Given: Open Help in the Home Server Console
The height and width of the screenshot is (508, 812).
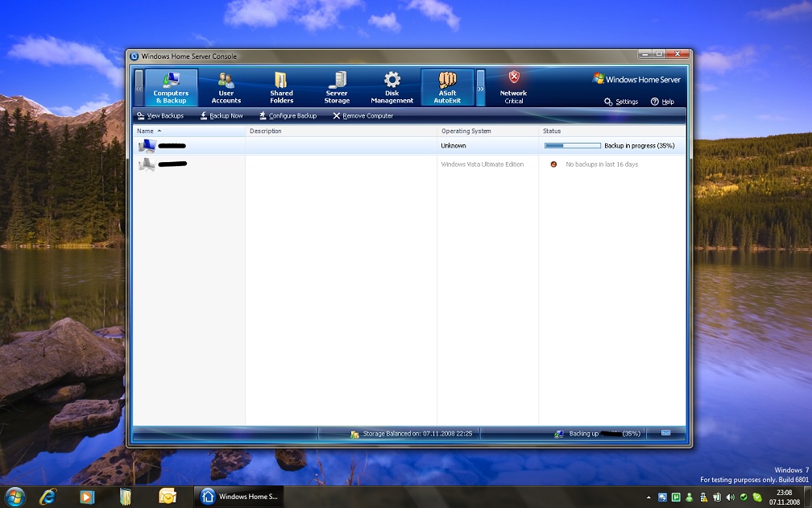Looking at the screenshot, I should [662, 102].
